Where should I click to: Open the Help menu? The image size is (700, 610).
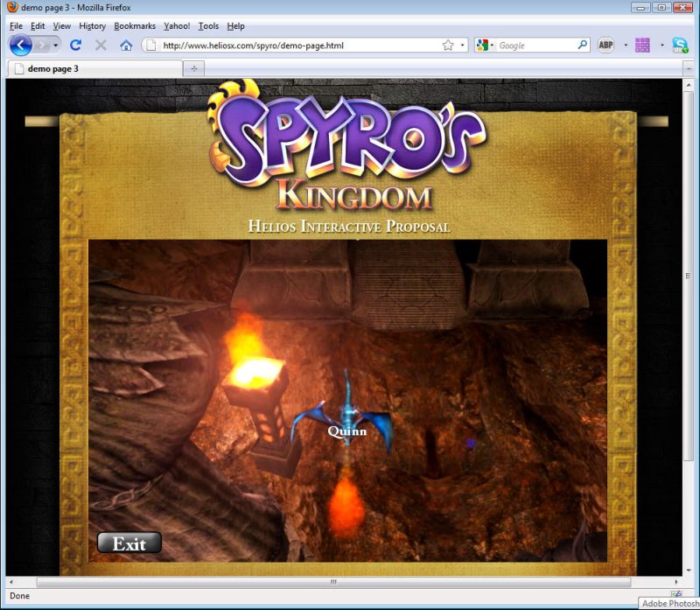coord(235,26)
